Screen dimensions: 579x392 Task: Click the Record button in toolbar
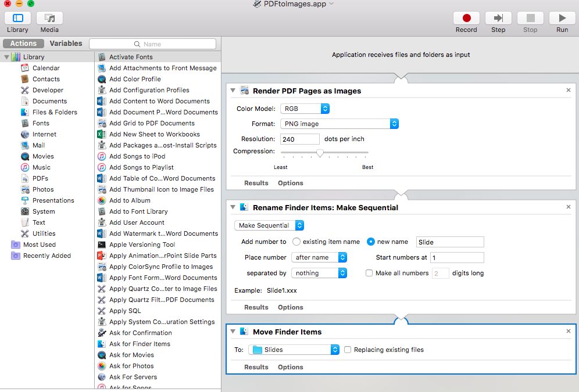(466, 18)
